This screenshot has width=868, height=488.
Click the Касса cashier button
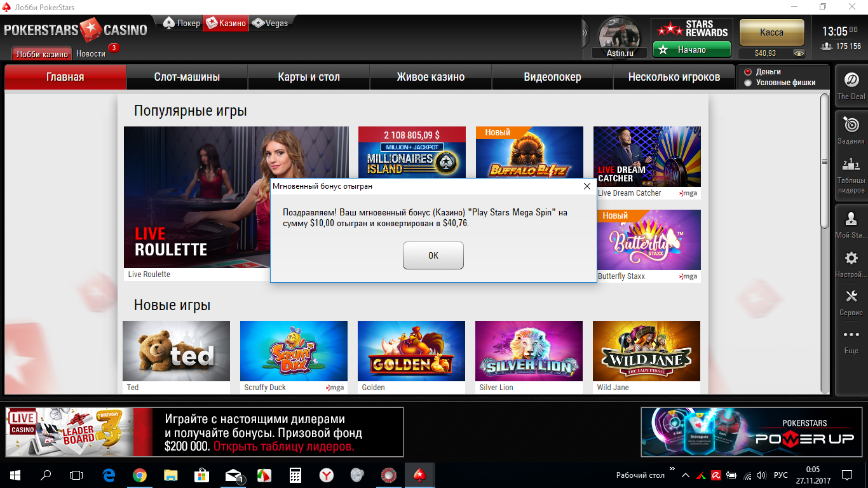coord(771,32)
